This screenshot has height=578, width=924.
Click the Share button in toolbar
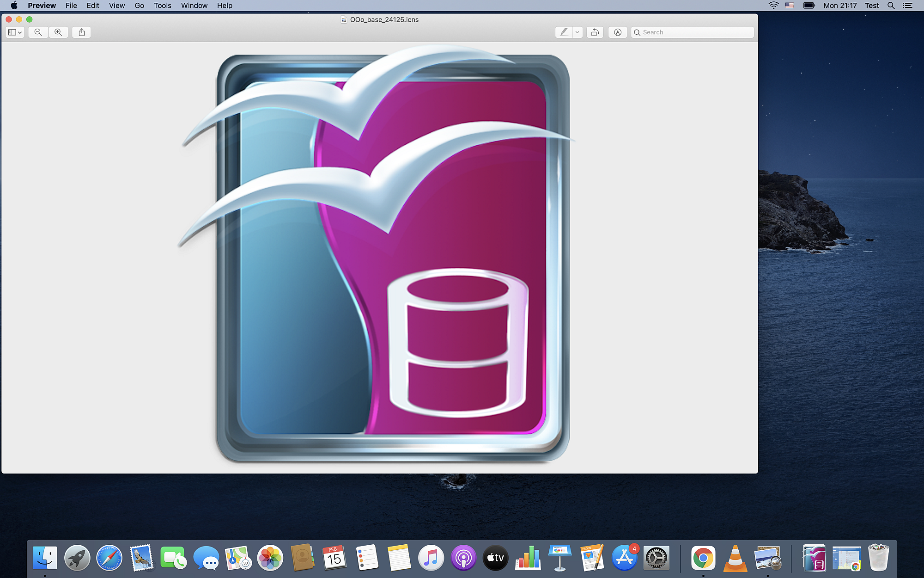tap(81, 31)
